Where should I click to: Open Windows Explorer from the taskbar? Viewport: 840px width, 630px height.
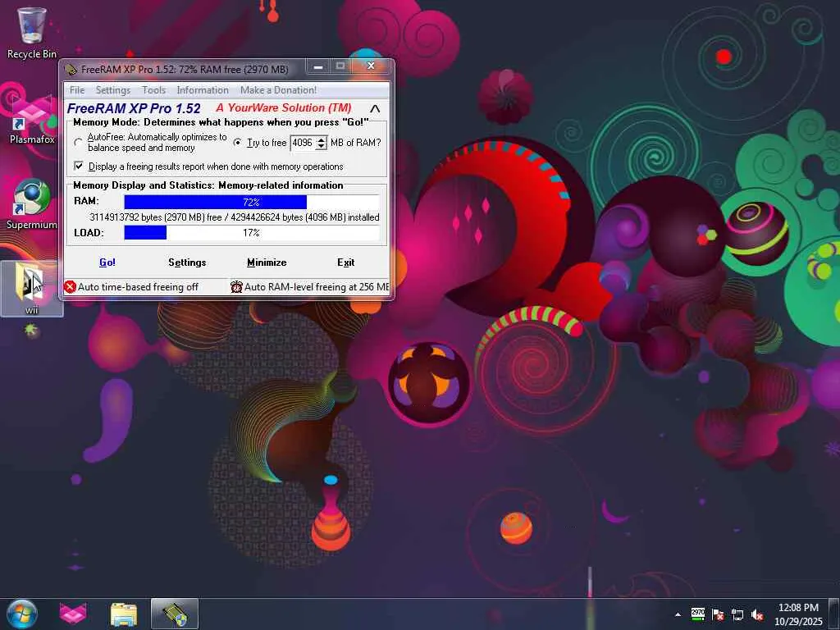point(124,614)
